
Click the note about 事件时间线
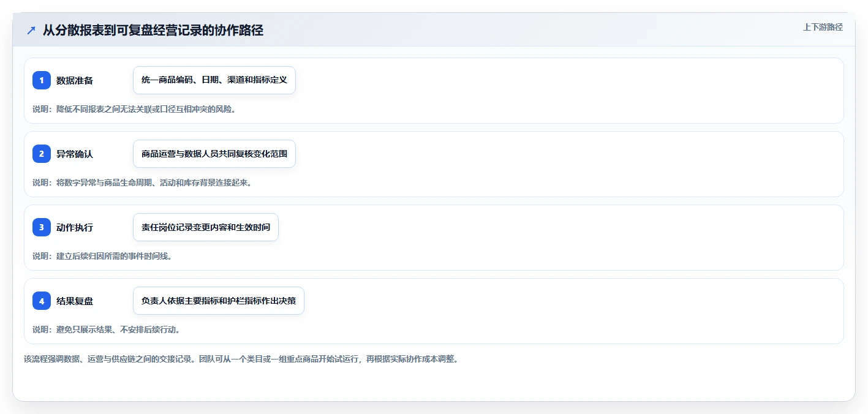coord(102,256)
